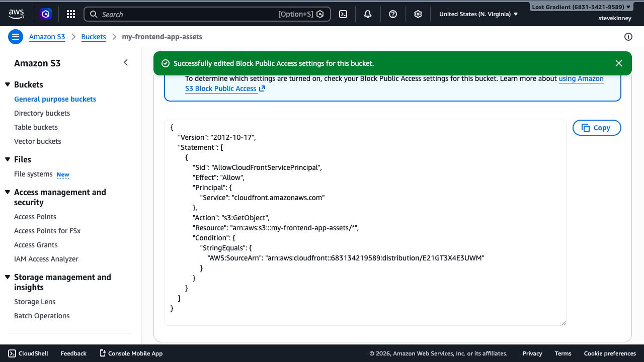Click the AWS:SourceArn distribution line
This screenshot has height=362, width=644.
(346, 258)
